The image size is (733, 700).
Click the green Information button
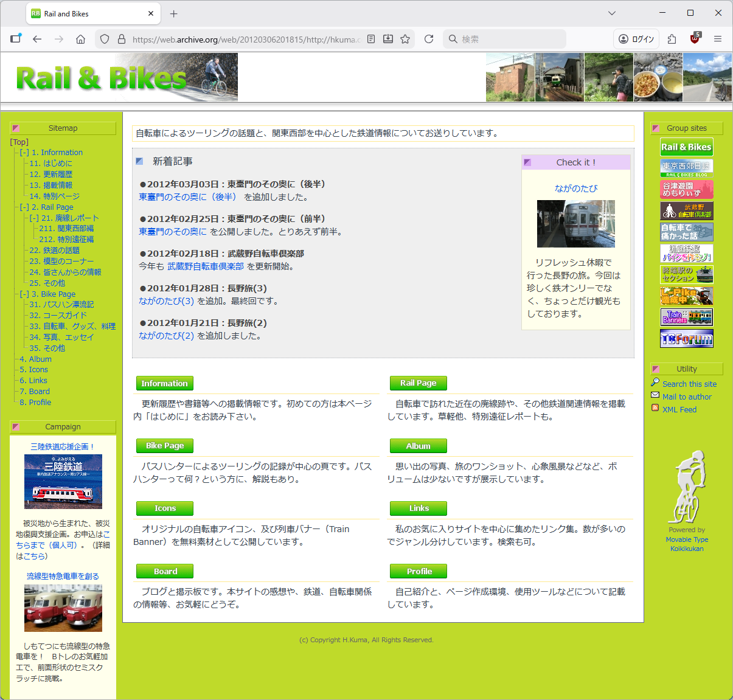click(x=165, y=383)
